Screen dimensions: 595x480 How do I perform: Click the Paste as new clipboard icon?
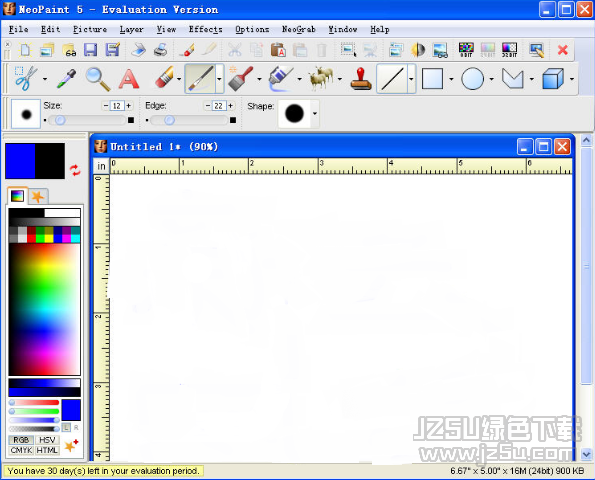tap(278, 50)
